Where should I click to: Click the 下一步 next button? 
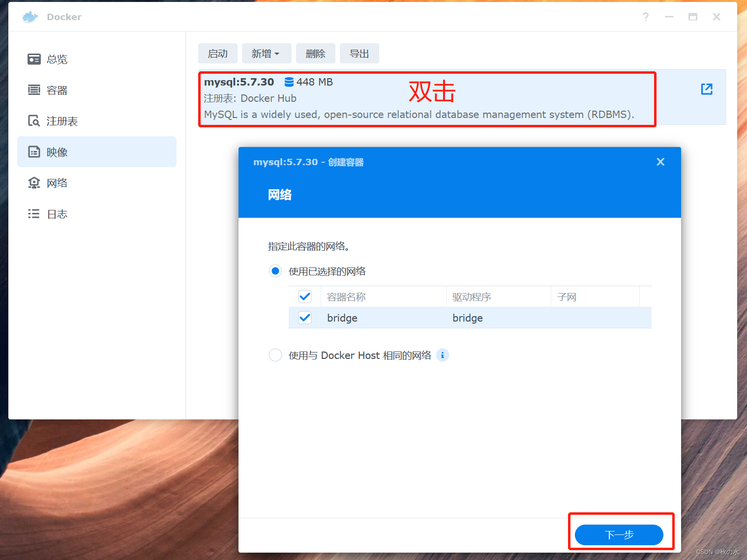coord(619,535)
